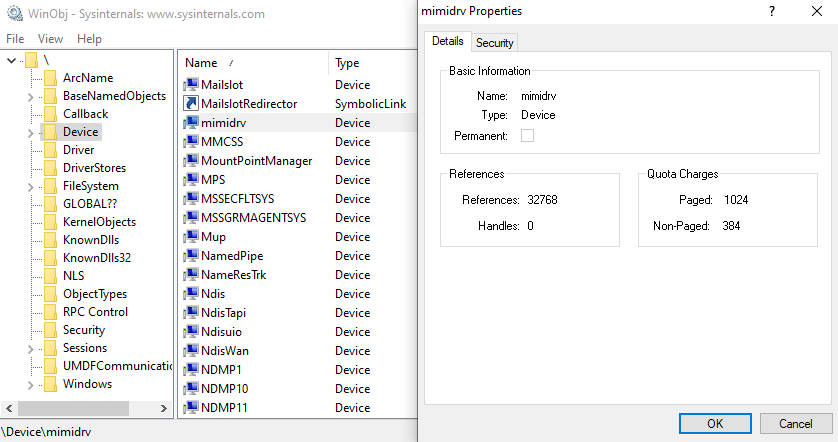Expand the Sessions tree node
The height and width of the screenshot is (442, 838).
30,349
